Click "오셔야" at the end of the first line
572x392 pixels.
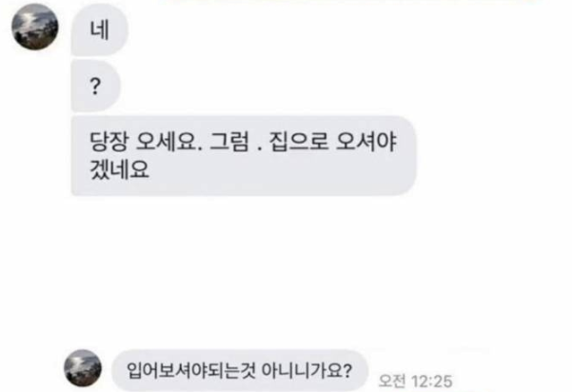click(365, 141)
